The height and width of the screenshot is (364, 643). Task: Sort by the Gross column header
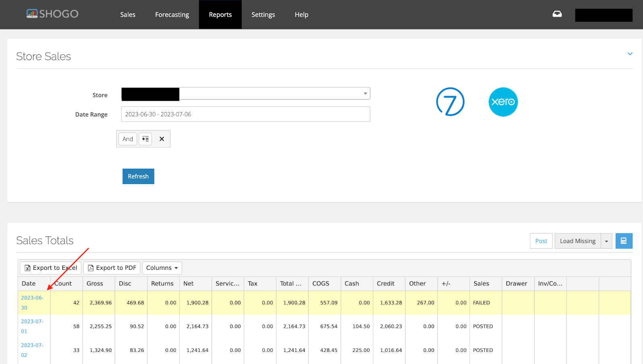tap(99, 283)
